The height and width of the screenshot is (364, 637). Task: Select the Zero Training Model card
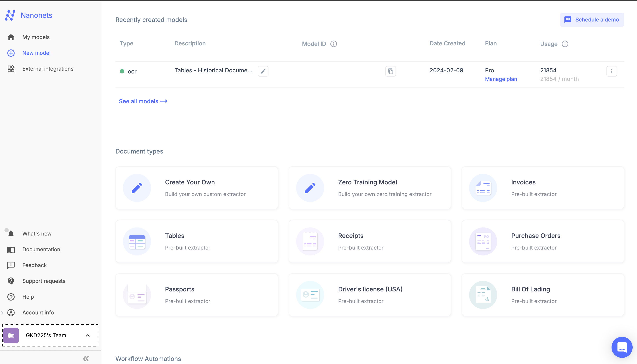370,188
